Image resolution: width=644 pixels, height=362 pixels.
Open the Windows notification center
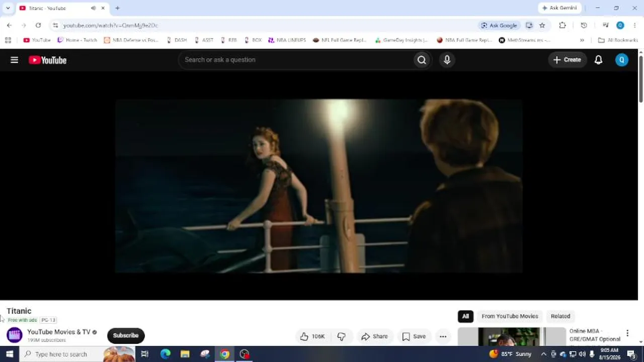pos(632,354)
